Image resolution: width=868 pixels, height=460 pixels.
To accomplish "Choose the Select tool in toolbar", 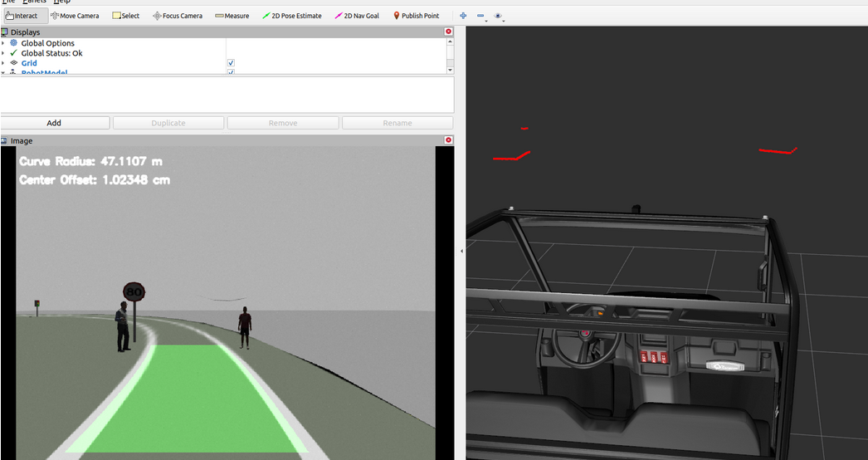I will point(126,16).
